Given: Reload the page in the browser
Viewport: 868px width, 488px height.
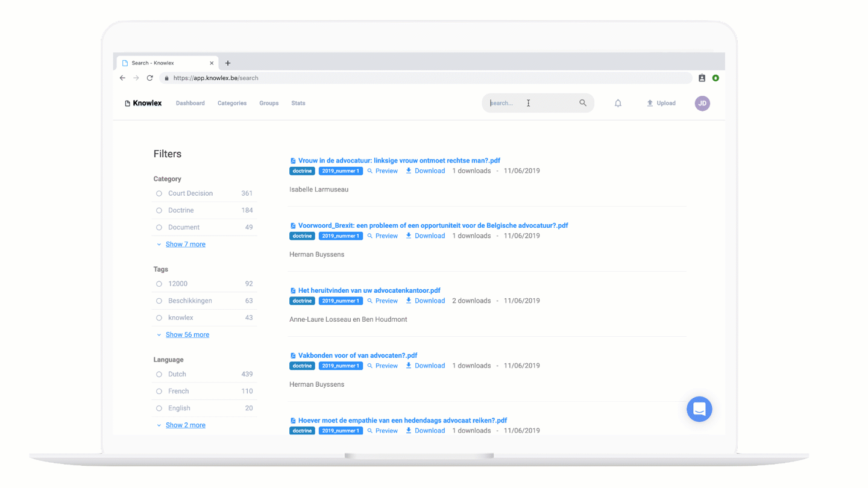Looking at the screenshot, I should pos(150,78).
